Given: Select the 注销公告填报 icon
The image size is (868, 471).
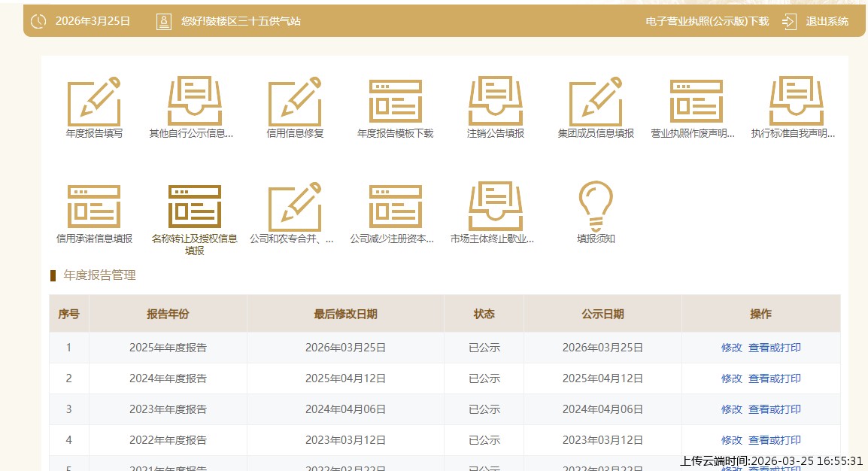Looking at the screenshot, I should 495,102.
